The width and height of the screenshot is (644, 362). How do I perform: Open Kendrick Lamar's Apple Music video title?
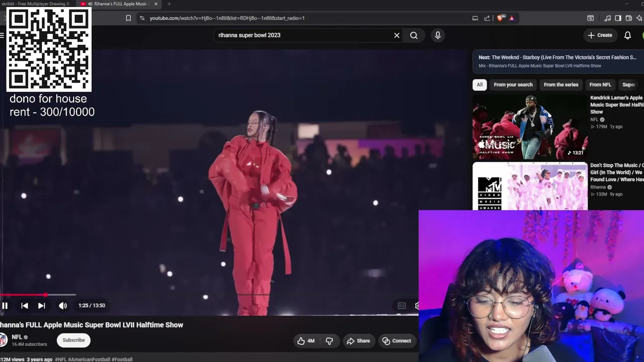coord(617,105)
